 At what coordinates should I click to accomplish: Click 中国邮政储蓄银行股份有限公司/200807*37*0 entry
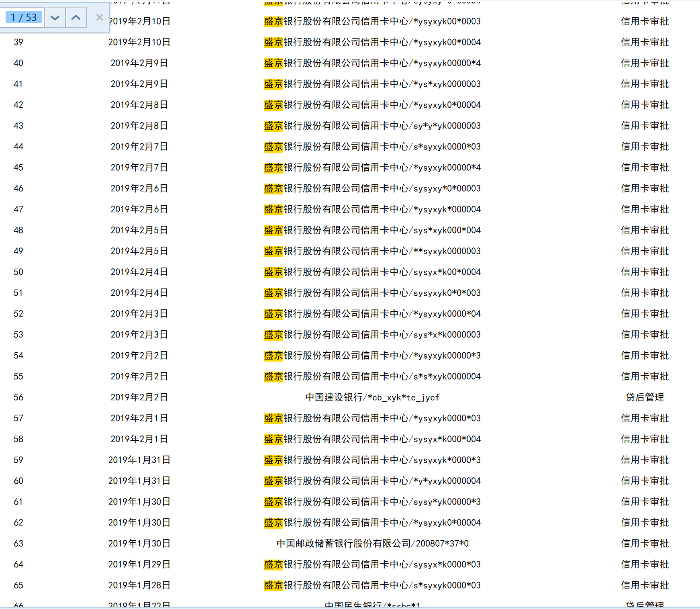point(373,544)
